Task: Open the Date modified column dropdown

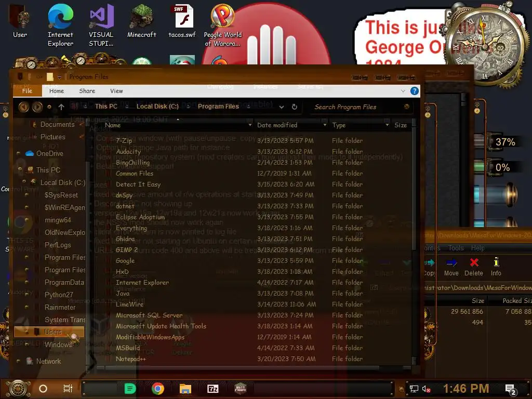Action: tap(325, 125)
